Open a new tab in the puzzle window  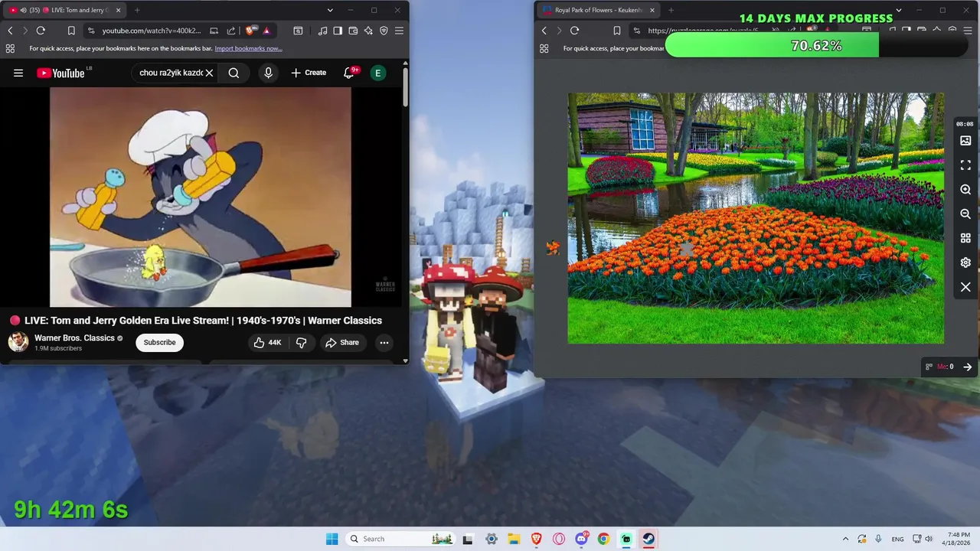tap(671, 10)
